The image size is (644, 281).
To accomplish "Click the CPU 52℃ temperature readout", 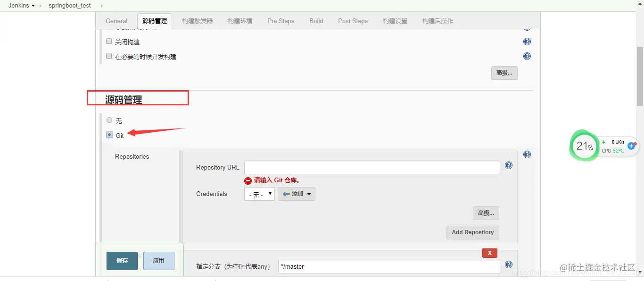I will [613, 151].
